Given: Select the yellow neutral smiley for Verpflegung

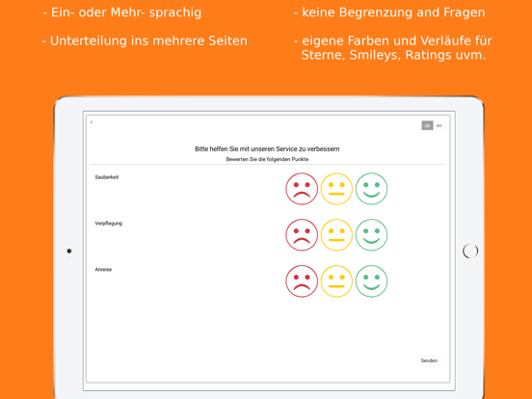Looking at the screenshot, I should (336, 235).
